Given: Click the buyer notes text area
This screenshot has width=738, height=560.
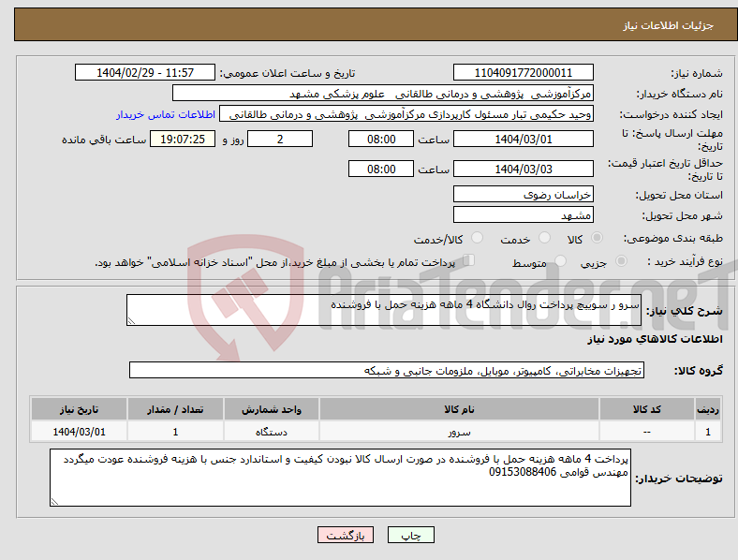Looking at the screenshot, I should pos(340,478).
